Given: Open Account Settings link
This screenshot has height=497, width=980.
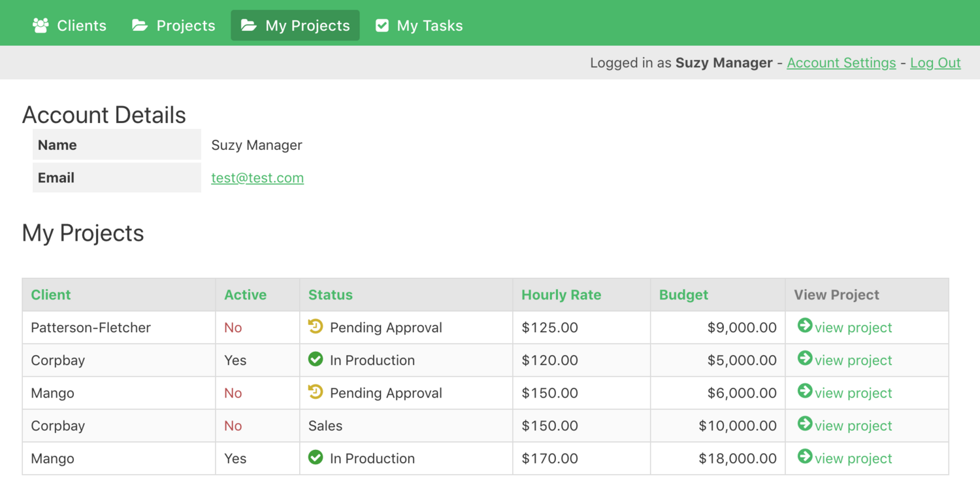Looking at the screenshot, I should (841, 63).
